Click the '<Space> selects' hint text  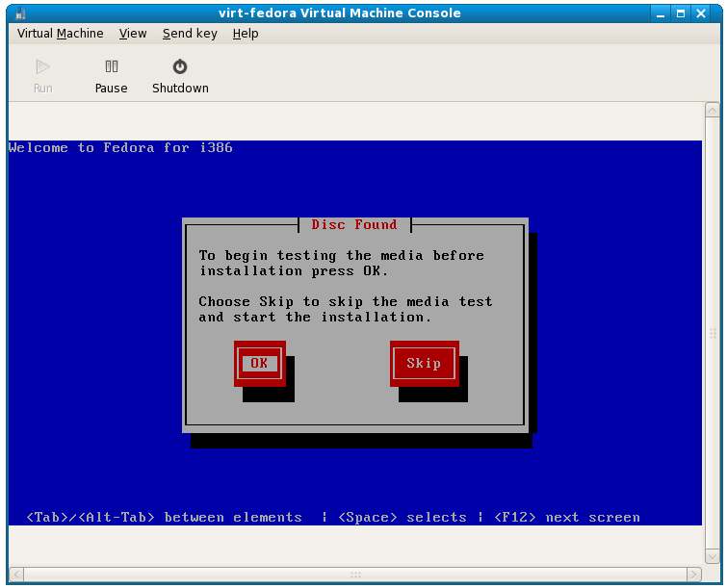coord(402,517)
